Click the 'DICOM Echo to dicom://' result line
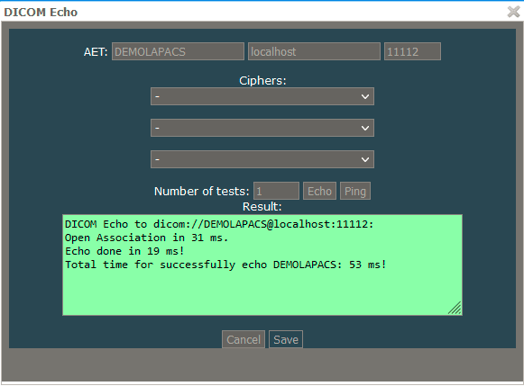 [219, 224]
